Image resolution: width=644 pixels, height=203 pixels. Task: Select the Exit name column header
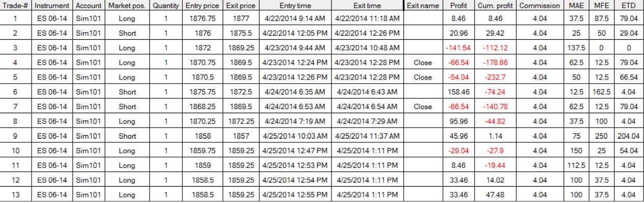pyautogui.click(x=423, y=6)
